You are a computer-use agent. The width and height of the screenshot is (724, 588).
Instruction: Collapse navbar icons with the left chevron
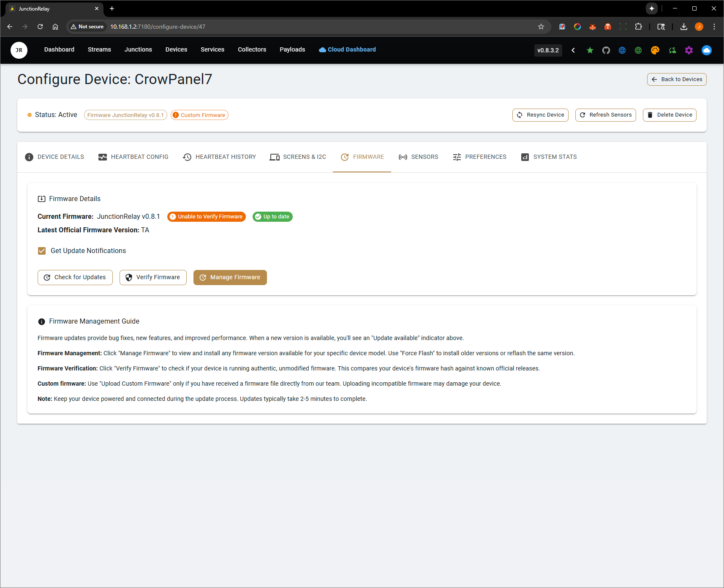coord(573,50)
